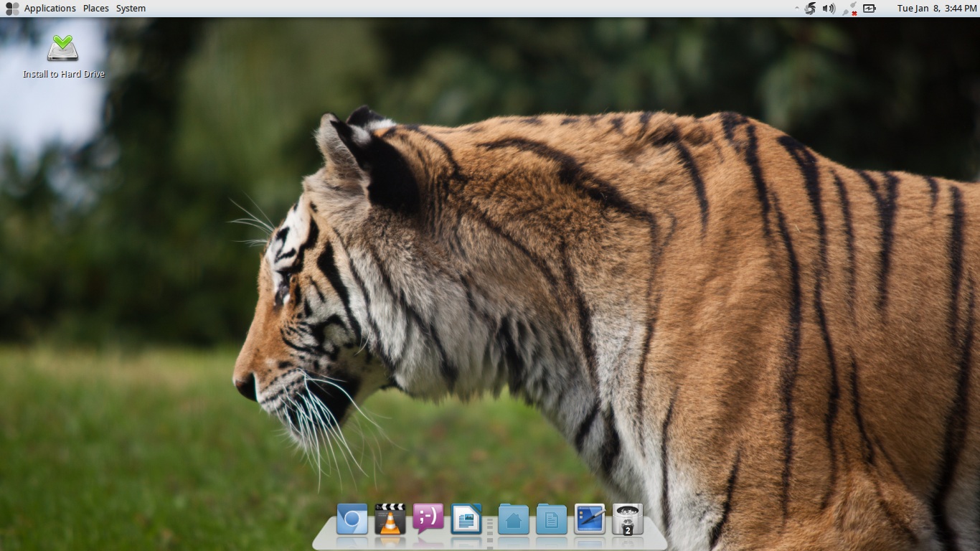
Task: Open the desktop settings dock icon
Action: pos(590,519)
